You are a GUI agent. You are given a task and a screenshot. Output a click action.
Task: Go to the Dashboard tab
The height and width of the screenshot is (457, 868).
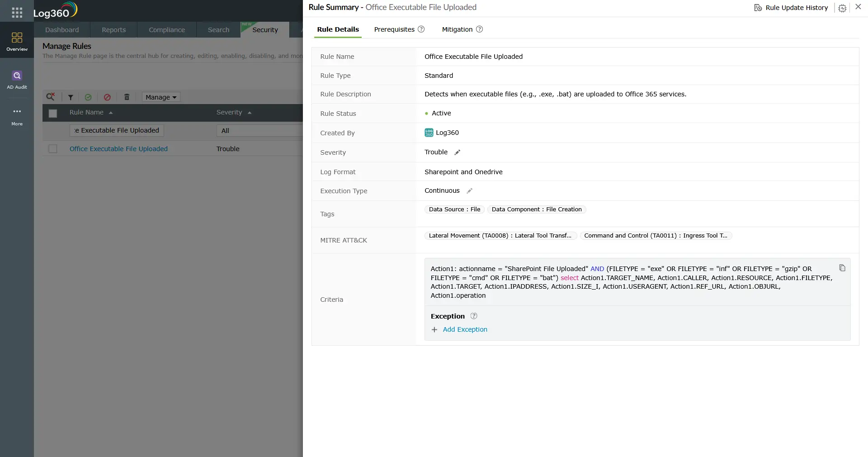pos(62,30)
